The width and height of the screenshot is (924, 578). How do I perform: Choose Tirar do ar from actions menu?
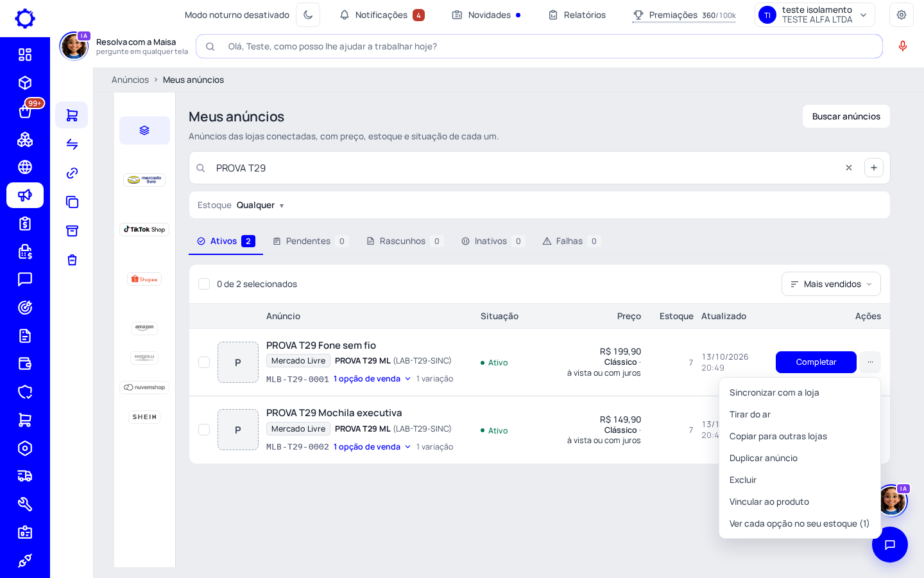point(800,414)
